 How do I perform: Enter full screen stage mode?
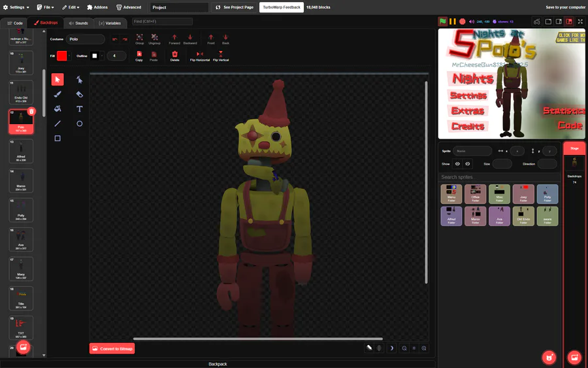point(580,22)
